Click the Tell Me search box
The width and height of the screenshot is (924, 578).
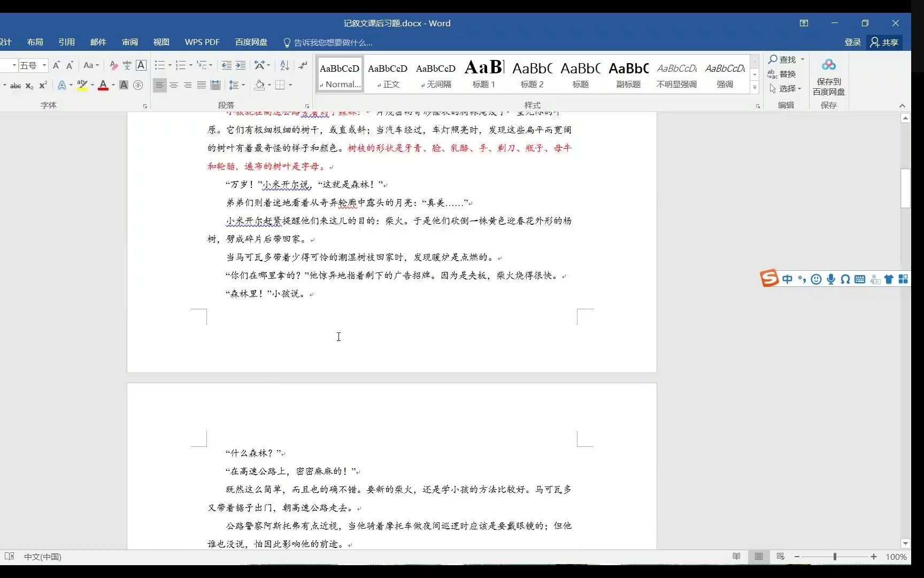[327, 43]
